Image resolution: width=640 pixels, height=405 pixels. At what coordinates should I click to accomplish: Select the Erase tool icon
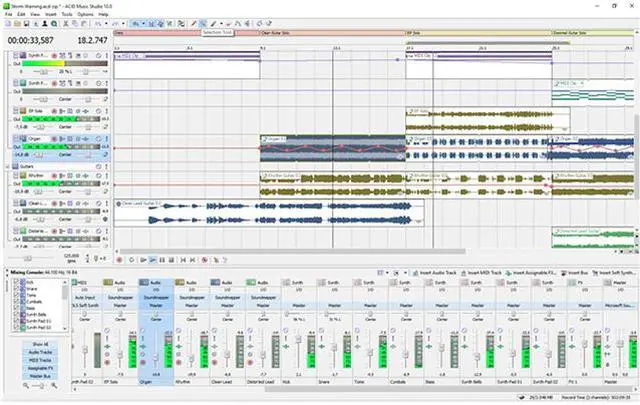click(x=229, y=24)
